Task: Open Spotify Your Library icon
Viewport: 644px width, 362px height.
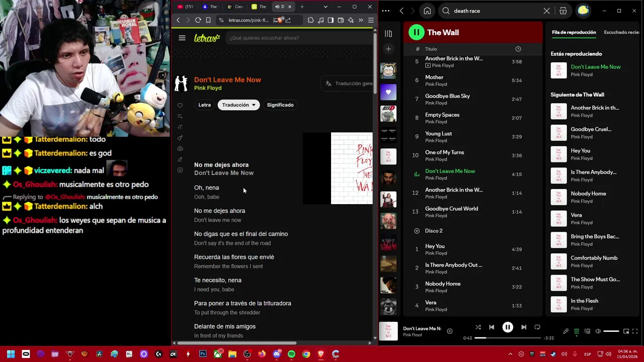Action: point(388,34)
